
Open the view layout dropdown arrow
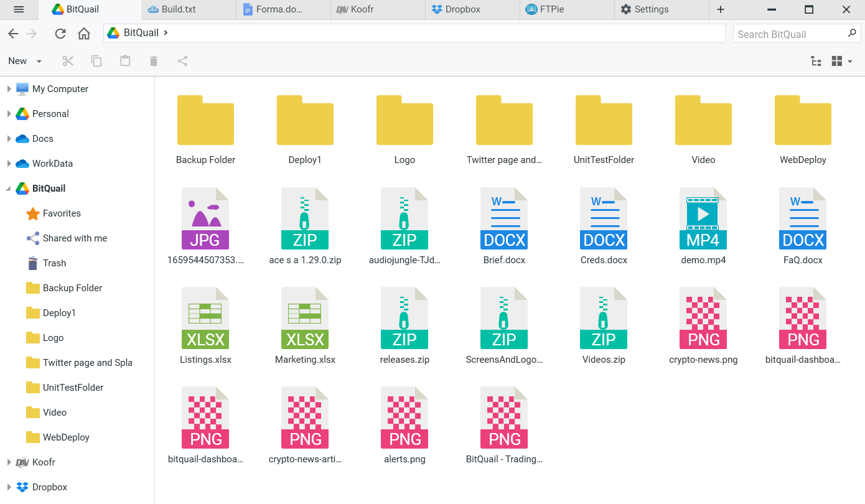[850, 61]
